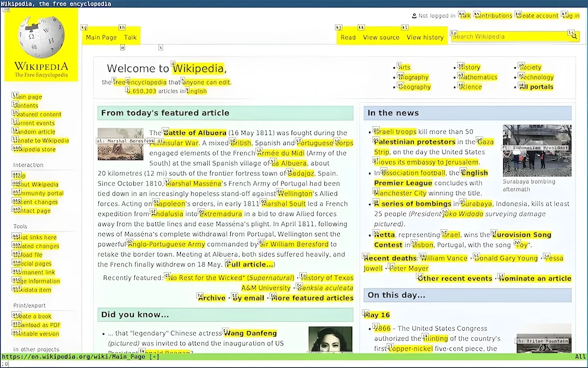Click the By email link
Viewport: 588px width, 368px height.
[248, 298]
